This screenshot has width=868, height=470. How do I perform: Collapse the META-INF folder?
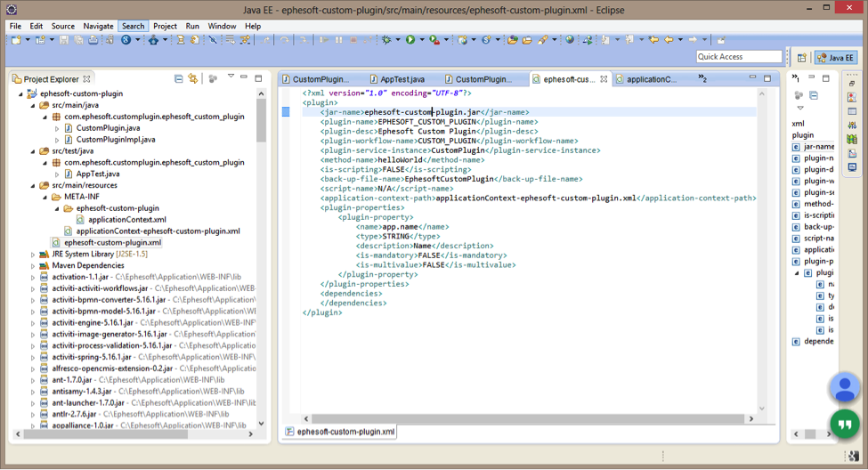(x=45, y=197)
